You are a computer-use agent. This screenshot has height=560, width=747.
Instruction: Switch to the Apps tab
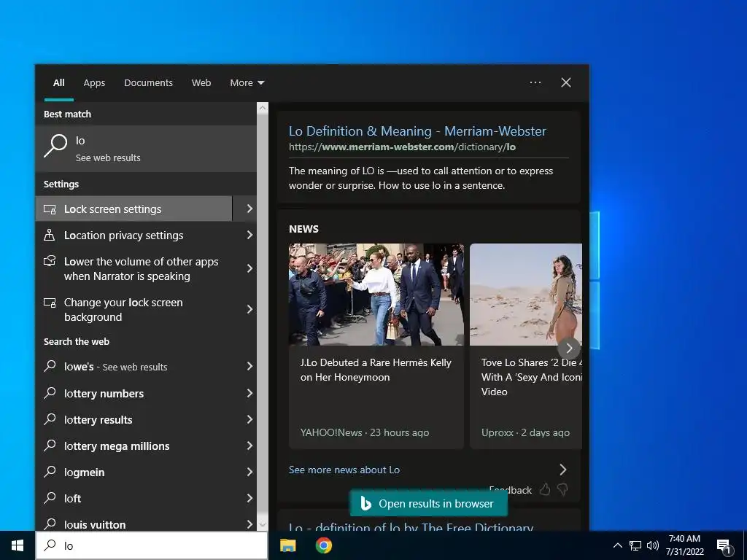click(x=94, y=83)
